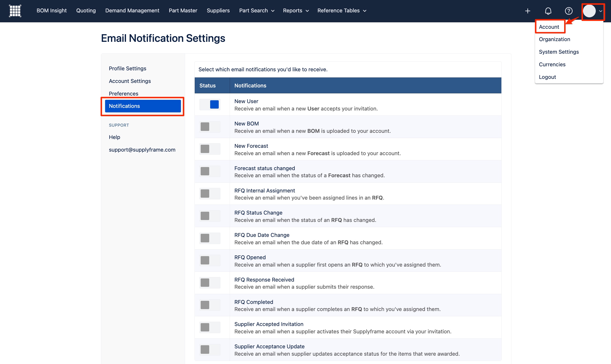Click the Supplyframe grid logo

[x=15, y=11]
